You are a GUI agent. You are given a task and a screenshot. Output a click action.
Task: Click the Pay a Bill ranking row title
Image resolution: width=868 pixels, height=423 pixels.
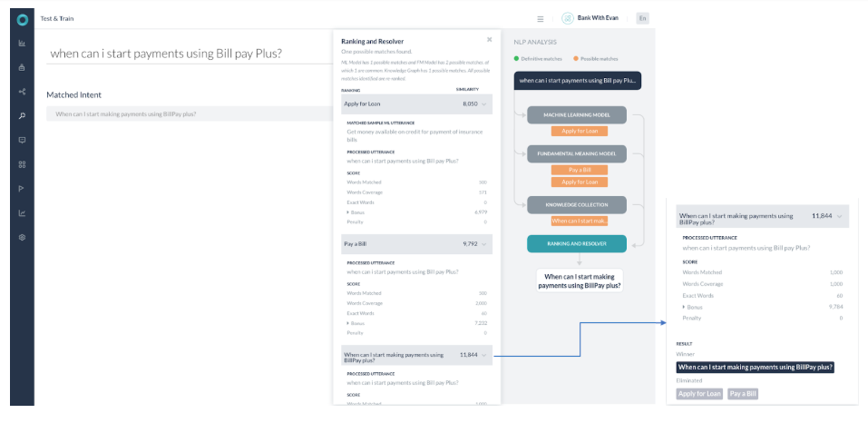tap(356, 244)
